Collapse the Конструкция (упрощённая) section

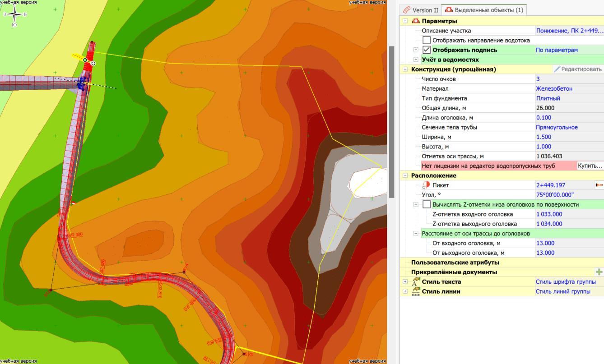[x=405, y=69]
